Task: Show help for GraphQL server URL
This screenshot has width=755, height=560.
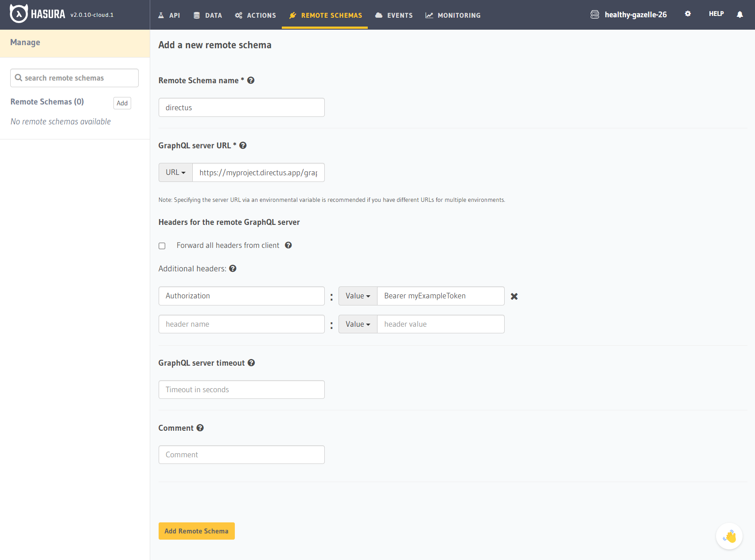Action: tap(243, 145)
